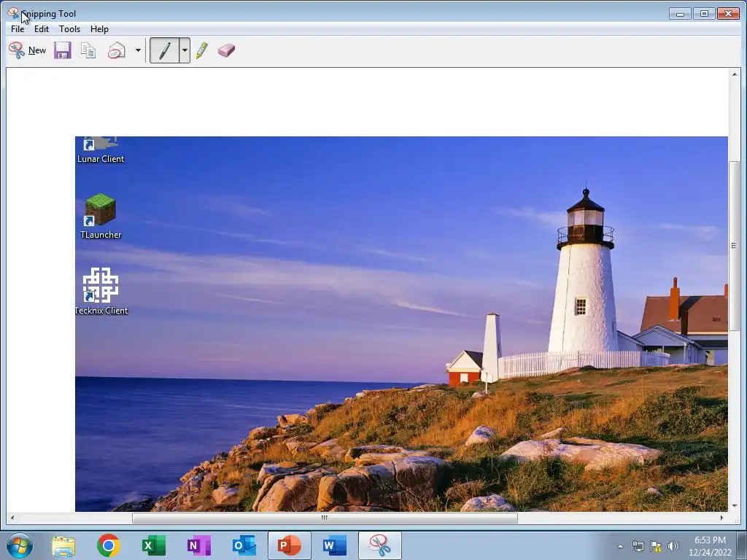Open Windows Start menu
This screenshot has height=560, width=747.
point(20,545)
